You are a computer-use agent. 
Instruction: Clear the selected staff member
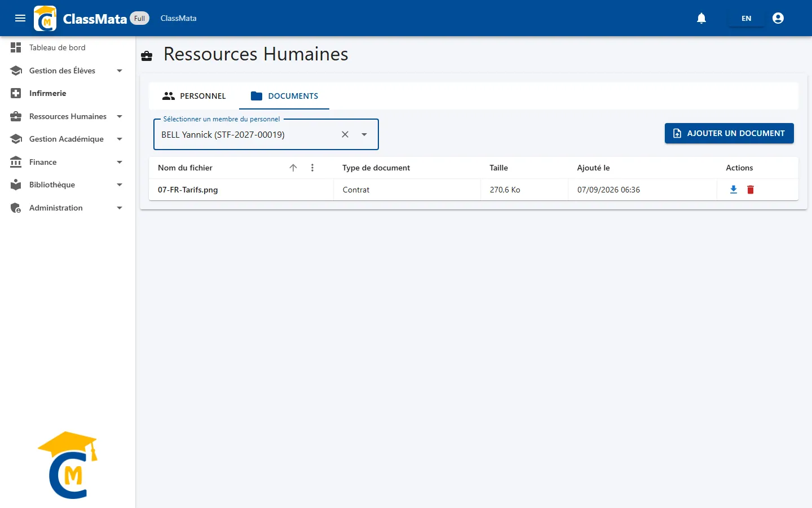pos(345,134)
